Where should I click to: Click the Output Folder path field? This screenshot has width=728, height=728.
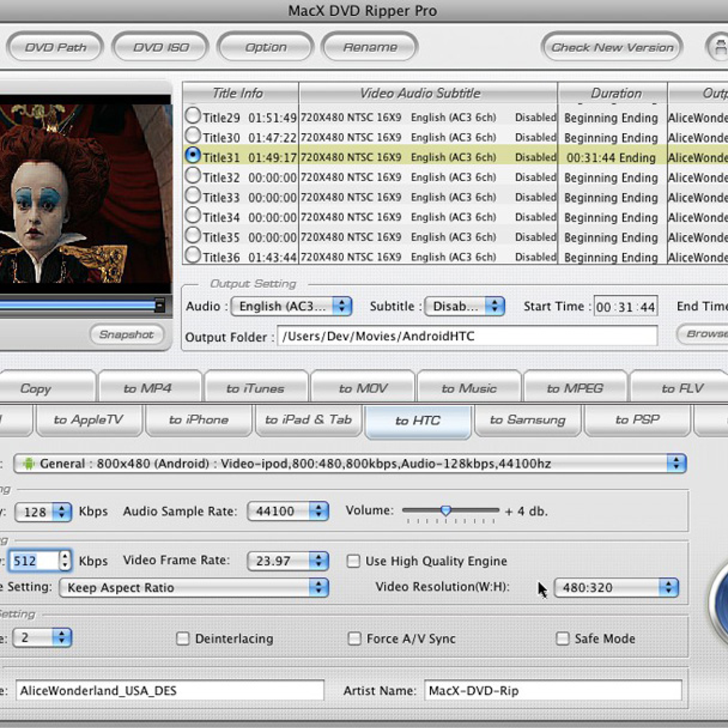[x=467, y=336]
